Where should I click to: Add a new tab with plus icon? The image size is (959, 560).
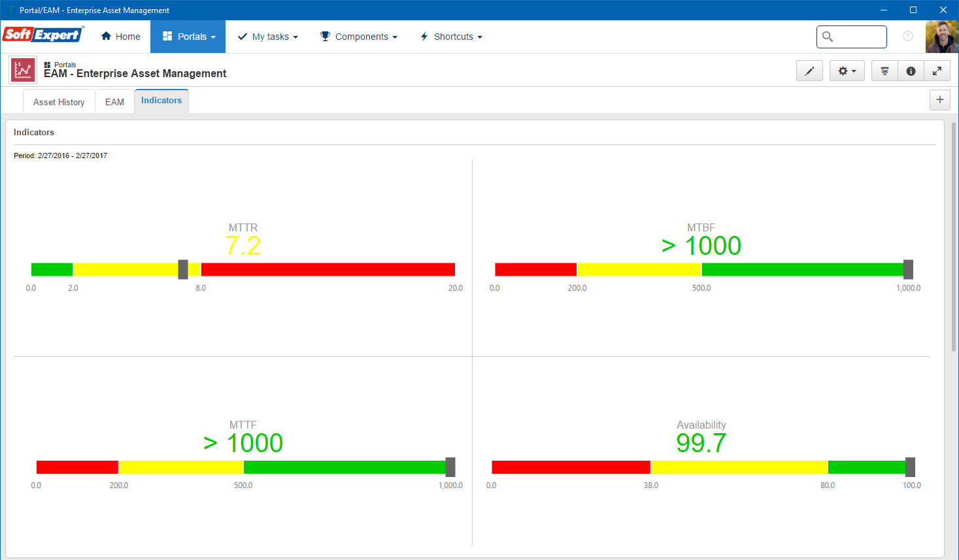point(940,100)
